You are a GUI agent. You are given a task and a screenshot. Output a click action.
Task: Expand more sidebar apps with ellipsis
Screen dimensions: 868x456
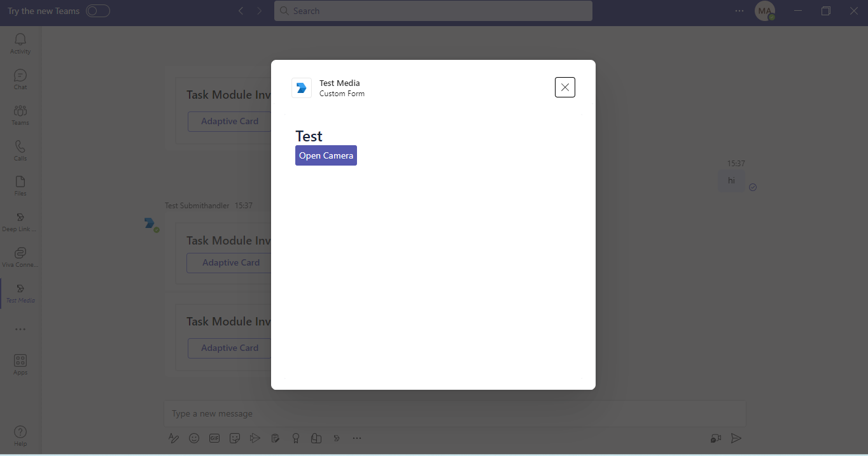20,329
